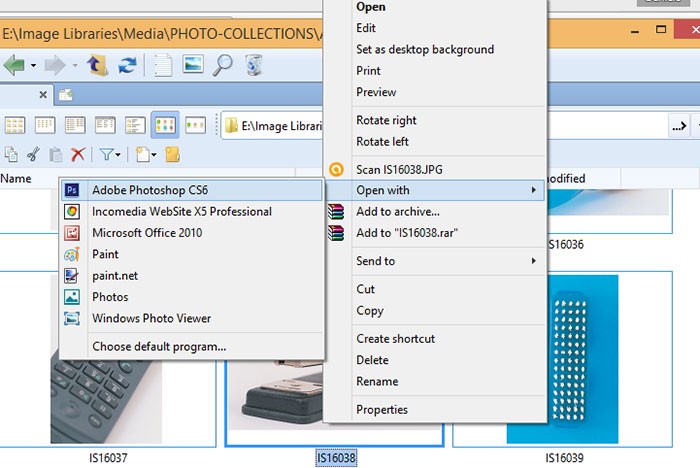Refresh the folder view
Image resolution: width=700 pixels, height=468 pixels.
[128, 66]
